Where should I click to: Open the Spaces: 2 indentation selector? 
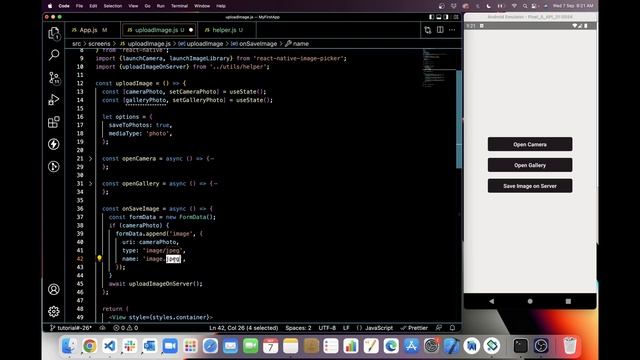(x=298, y=328)
